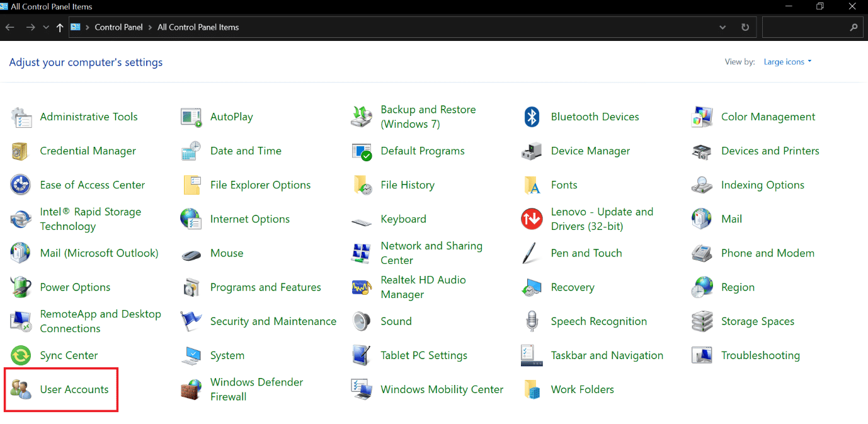Click the User Accounts people icon

pyautogui.click(x=21, y=389)
